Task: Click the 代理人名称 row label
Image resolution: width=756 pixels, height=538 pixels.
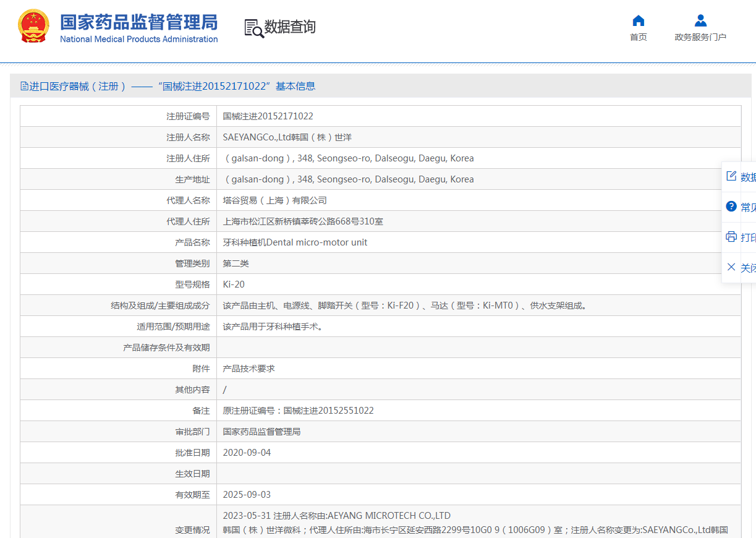Action: click(x=188, y=200)
